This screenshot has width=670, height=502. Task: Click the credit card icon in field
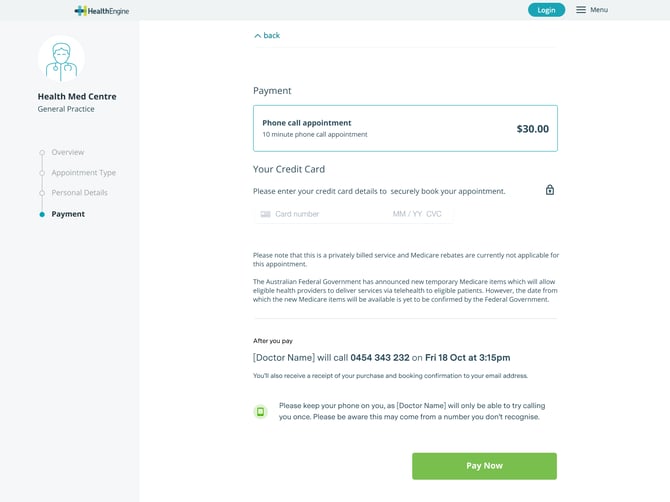point(265,214)
